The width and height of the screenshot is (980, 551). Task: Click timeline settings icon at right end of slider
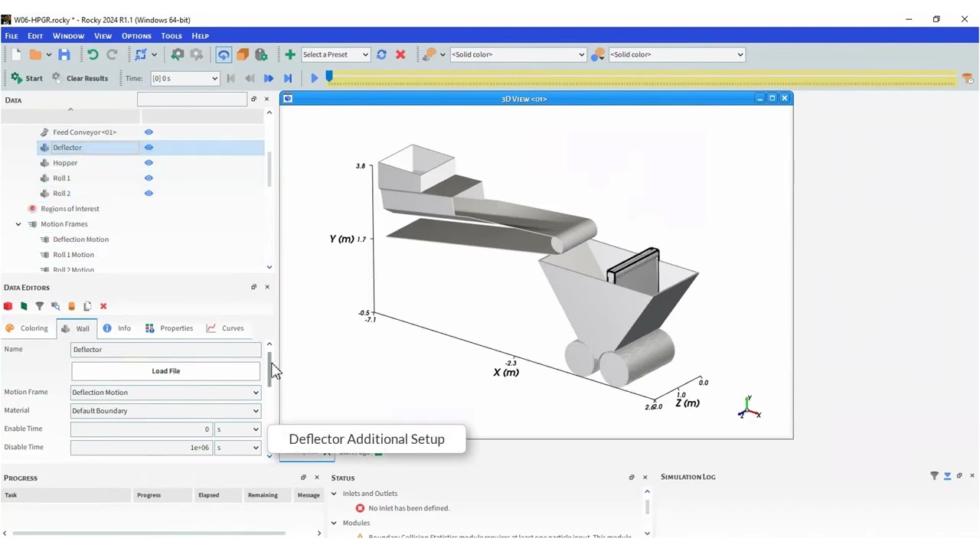click(968, 78)
